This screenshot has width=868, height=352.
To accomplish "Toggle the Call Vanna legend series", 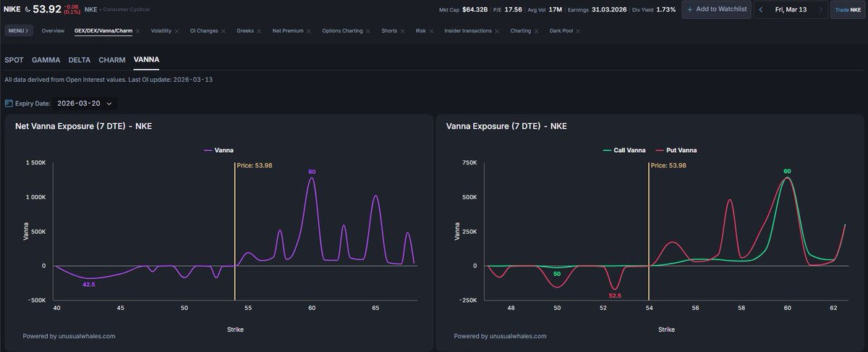I will tap(624, 150).
